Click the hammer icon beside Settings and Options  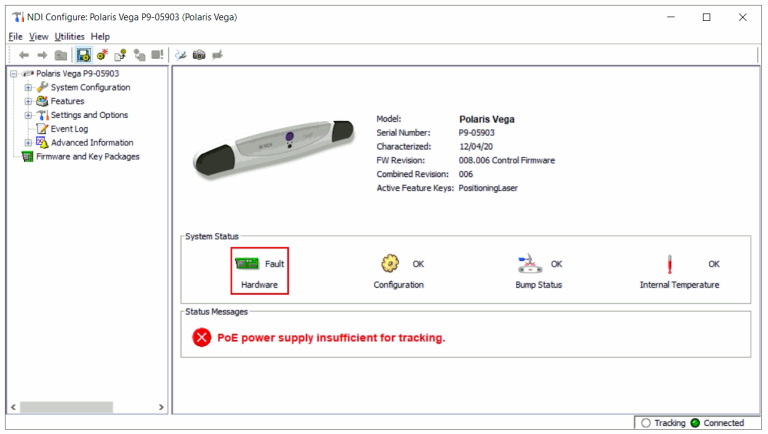coord(43,115)
